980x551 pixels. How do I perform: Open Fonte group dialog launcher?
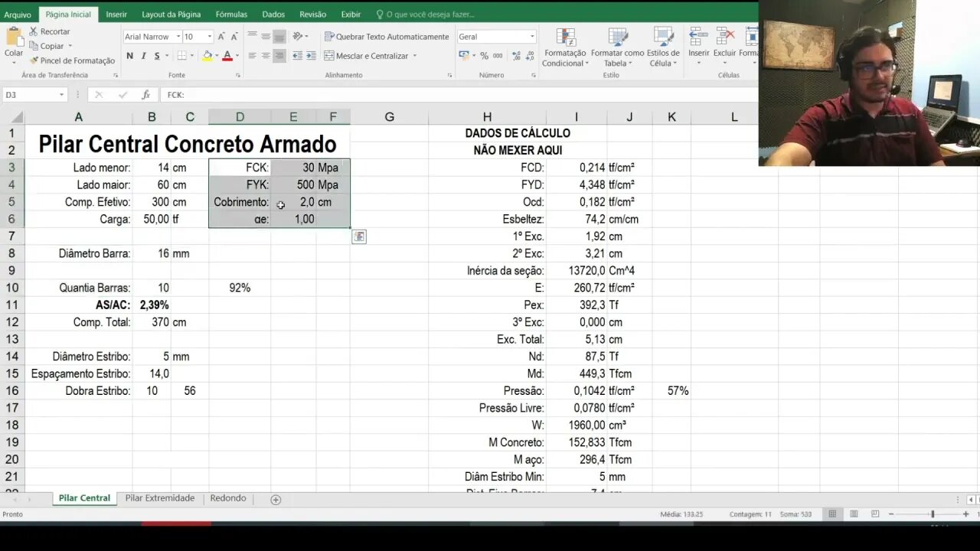[238, 76]
